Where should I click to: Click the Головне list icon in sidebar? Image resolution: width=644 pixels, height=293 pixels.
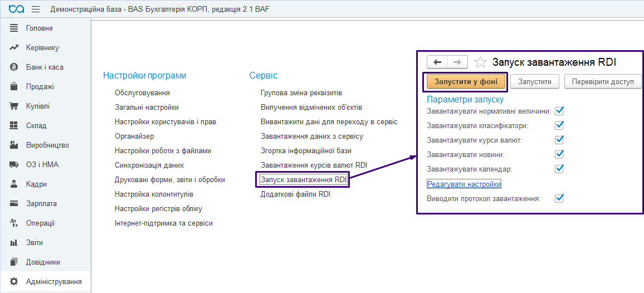tap(14, 28)
